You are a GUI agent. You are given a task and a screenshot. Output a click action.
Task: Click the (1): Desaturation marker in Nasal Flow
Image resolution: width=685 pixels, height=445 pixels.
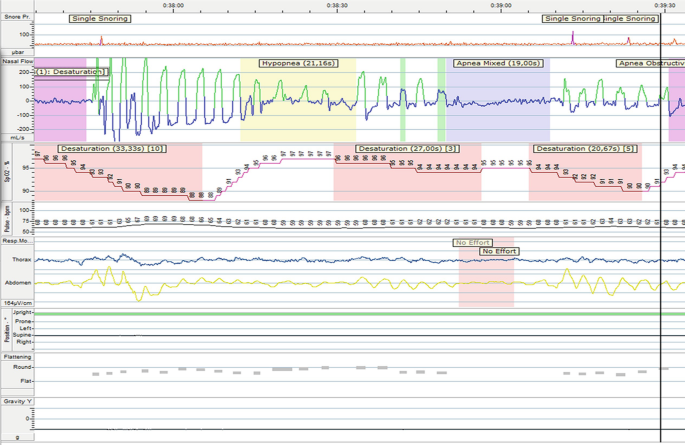click(x=71, y=72)
